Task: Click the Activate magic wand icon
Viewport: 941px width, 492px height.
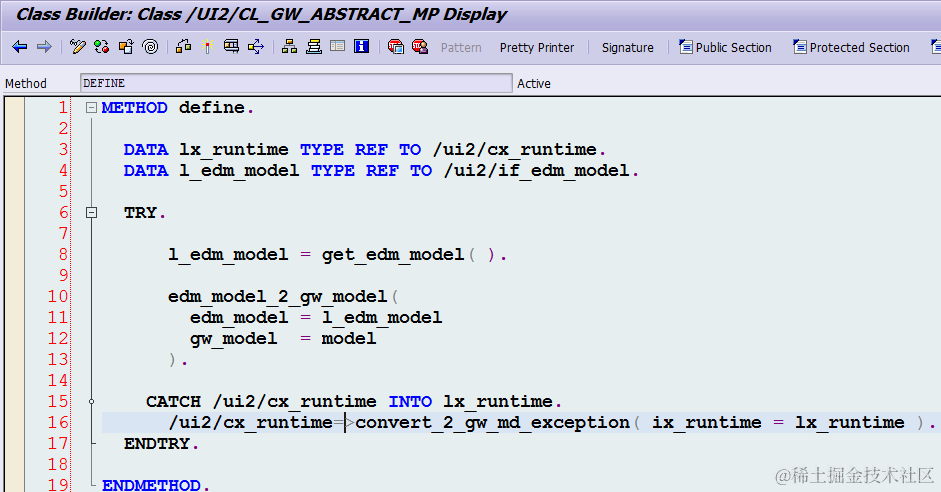Action: [x=208, y=47]
